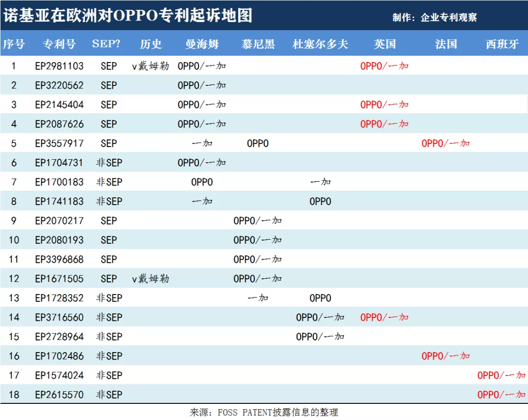Image resolution: width=528 pixels, height=420 pixels.
Task: Click the SEP? column header
Action: pyautogui.click(x=106, y=44)
